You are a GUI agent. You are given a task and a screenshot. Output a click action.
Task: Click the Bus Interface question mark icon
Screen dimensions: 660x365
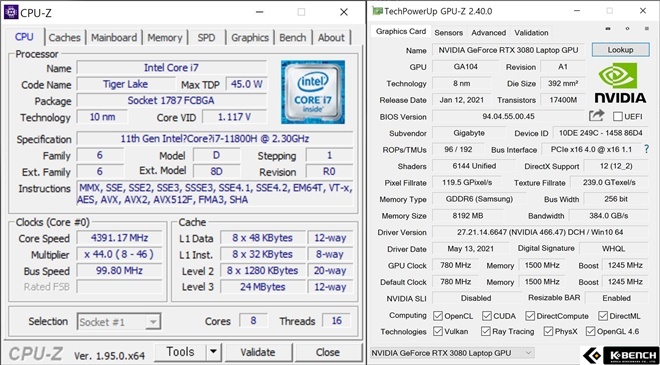[647, 149]
